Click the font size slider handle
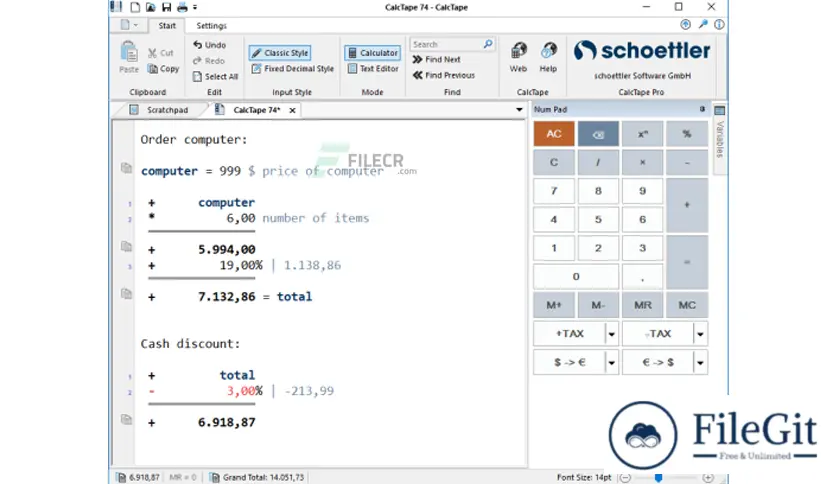 (658, 478)
